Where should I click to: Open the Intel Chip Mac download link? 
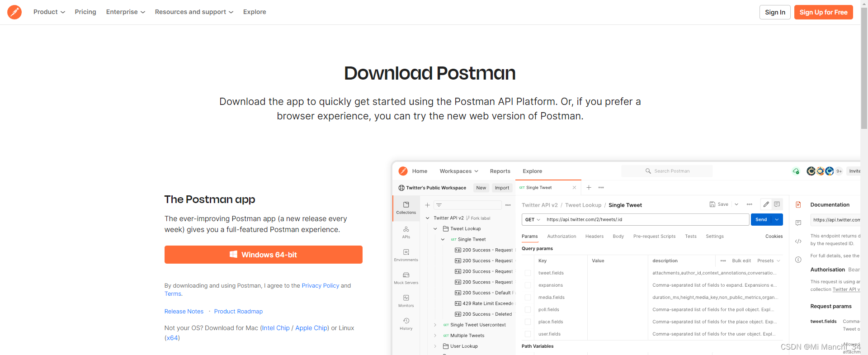[276, 328]
